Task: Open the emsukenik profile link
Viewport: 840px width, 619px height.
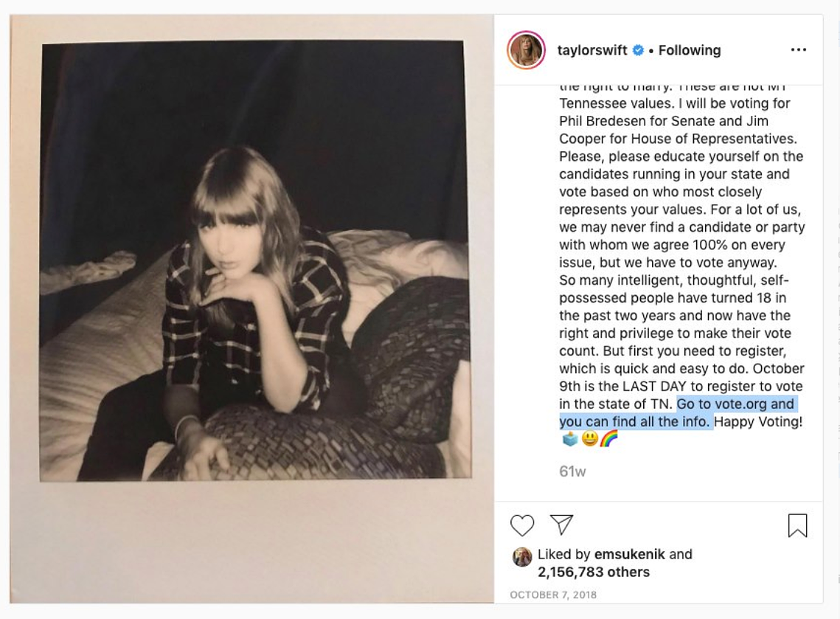Action: pyautogui.click(x=630, y=554)
